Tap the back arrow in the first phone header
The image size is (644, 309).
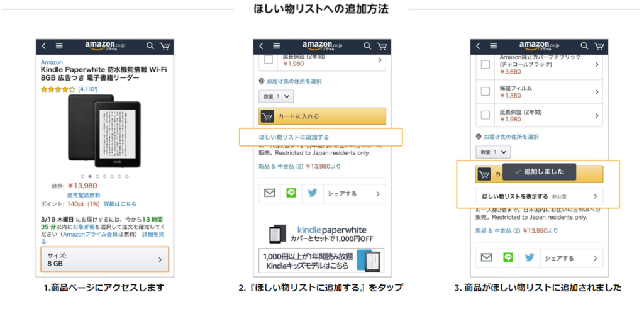coord(45,46)
